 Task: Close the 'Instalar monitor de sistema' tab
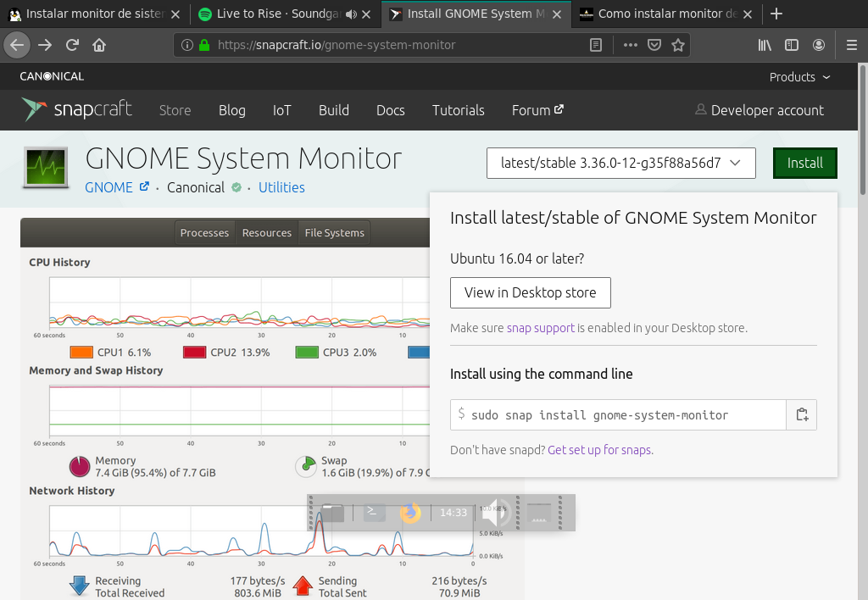click(x=175, y=14)
